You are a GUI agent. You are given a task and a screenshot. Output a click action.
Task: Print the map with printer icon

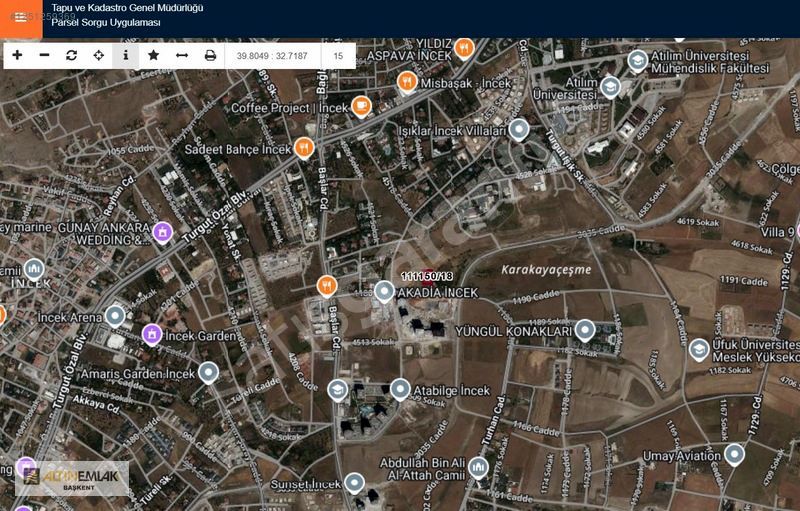pyautogui.click(x=210, y=55)
